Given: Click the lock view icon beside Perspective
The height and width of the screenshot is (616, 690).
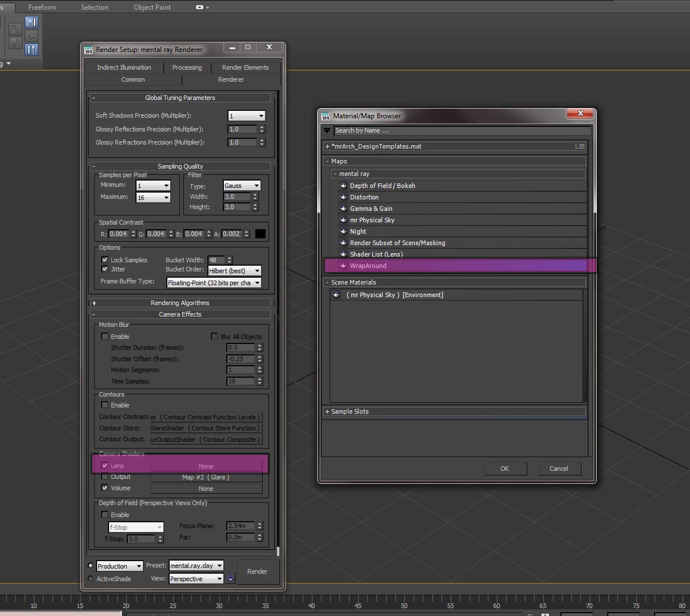Looking at the screenshot, I should point(230,578).
